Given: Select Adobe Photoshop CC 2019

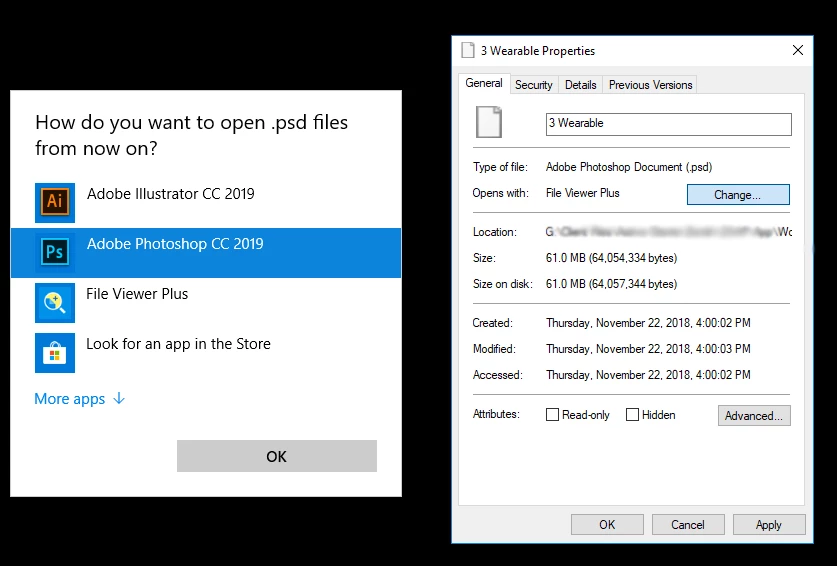Looking at the screenshot, I should [206, 253].
